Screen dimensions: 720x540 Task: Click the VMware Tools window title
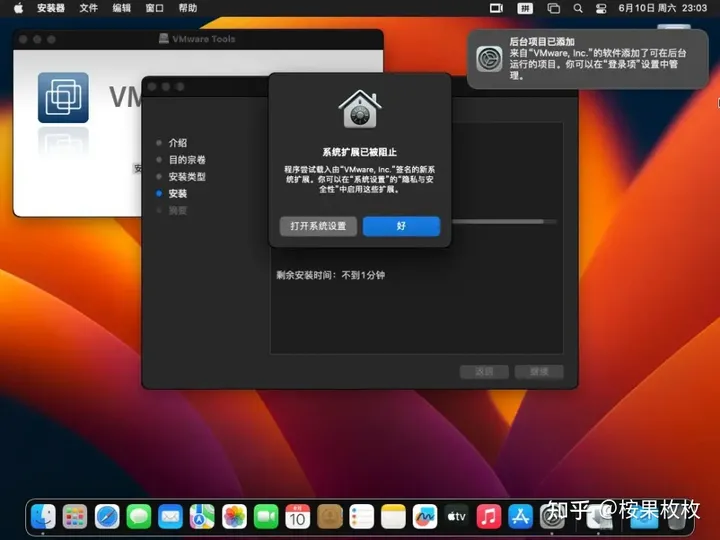(x=203, y=39)
